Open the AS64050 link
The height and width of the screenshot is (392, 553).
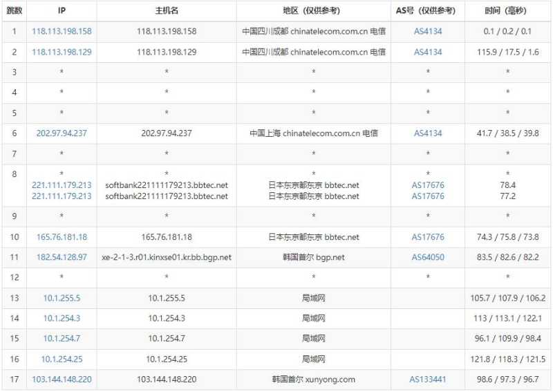pos(428,257)
